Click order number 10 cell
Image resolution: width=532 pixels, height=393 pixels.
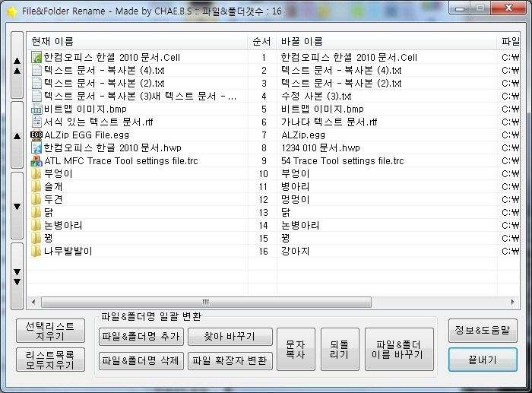263,174
